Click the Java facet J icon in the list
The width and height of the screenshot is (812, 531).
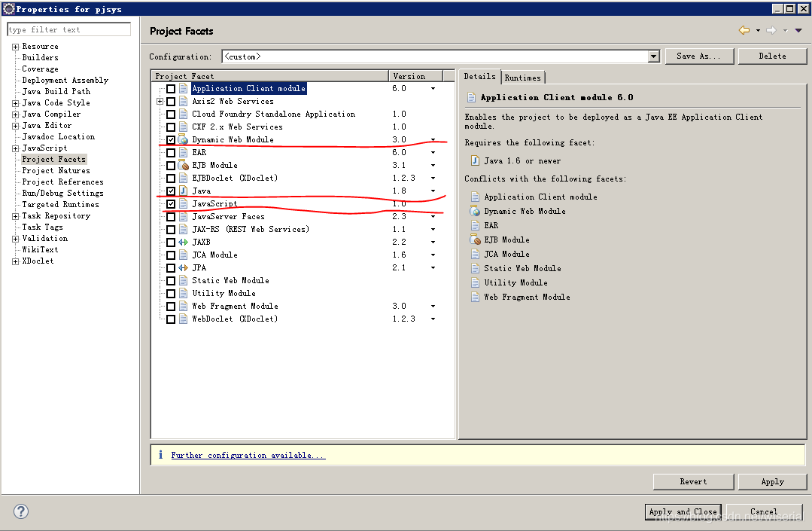tap(183, 191)
